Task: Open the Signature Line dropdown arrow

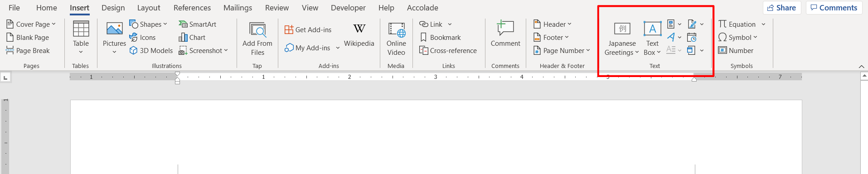Action: [702, 24]
